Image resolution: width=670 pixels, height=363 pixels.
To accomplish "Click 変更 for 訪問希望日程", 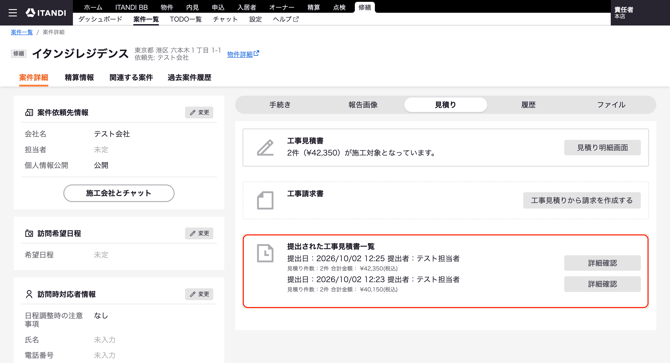I will (x=199, y=233).
